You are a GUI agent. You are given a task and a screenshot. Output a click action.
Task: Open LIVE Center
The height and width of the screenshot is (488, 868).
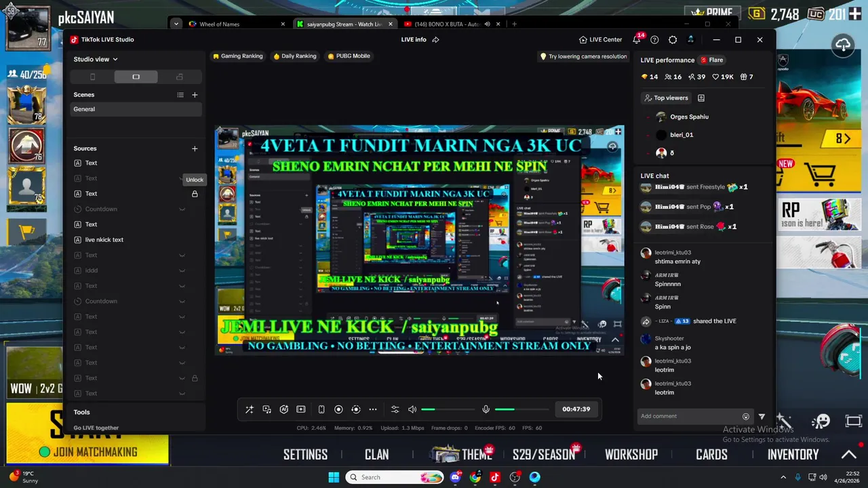coord(600,39)
